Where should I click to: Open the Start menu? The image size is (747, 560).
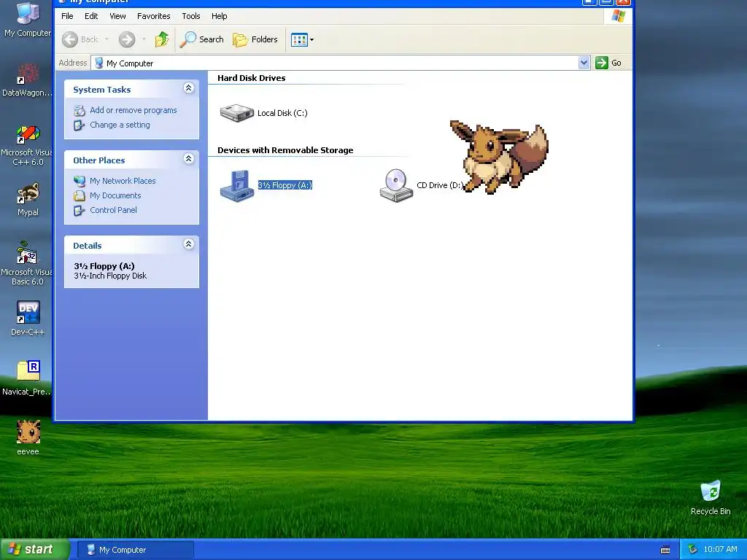(x=34, y=550)
